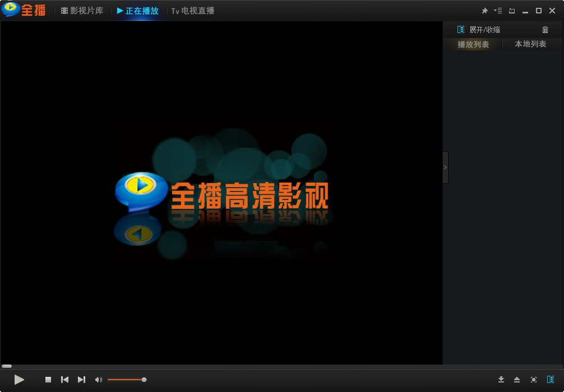Start playback with the play button

click(19, 379)
